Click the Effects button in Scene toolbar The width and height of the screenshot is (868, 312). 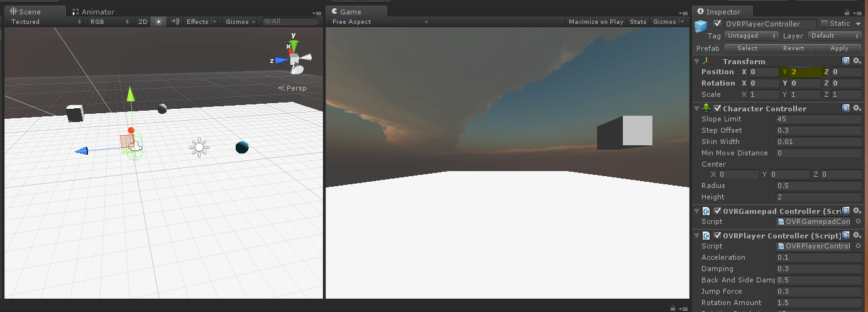pyautogui.click(x=197, y=21)
